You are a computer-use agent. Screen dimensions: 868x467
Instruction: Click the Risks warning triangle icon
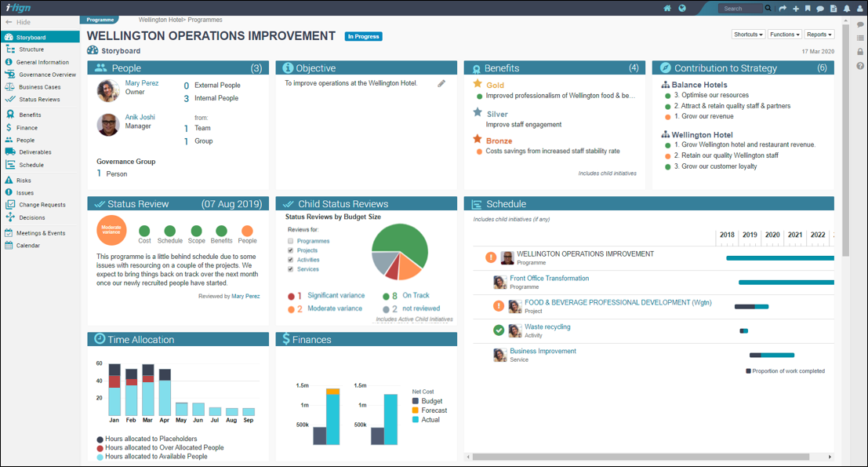coord(9,180)
